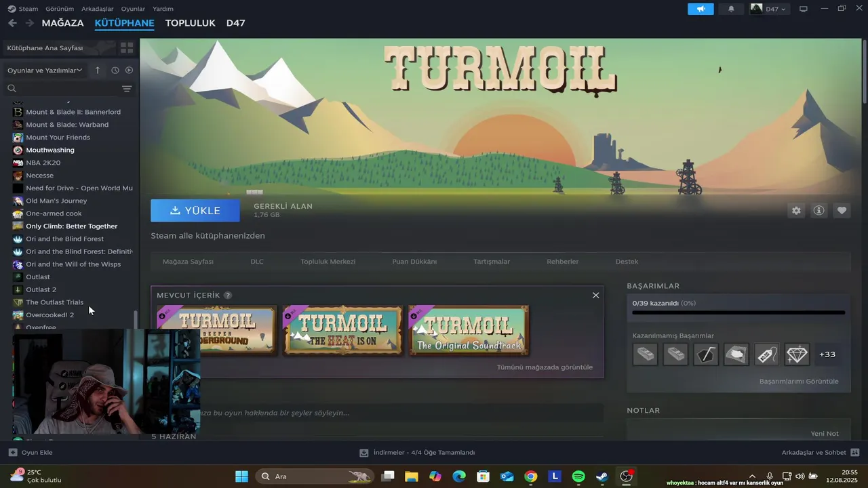Show recent games clock filter

115,70
